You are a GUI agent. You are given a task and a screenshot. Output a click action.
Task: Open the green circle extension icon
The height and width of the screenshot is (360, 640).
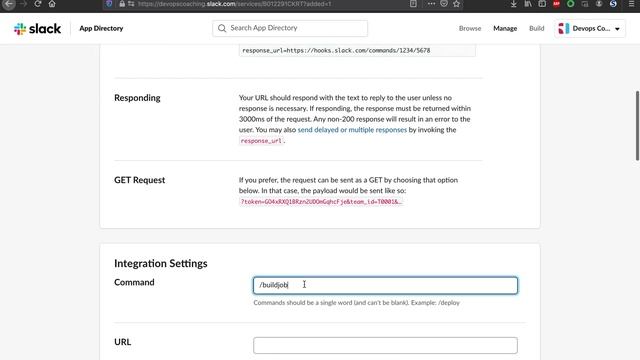click(x=571, y=4)
